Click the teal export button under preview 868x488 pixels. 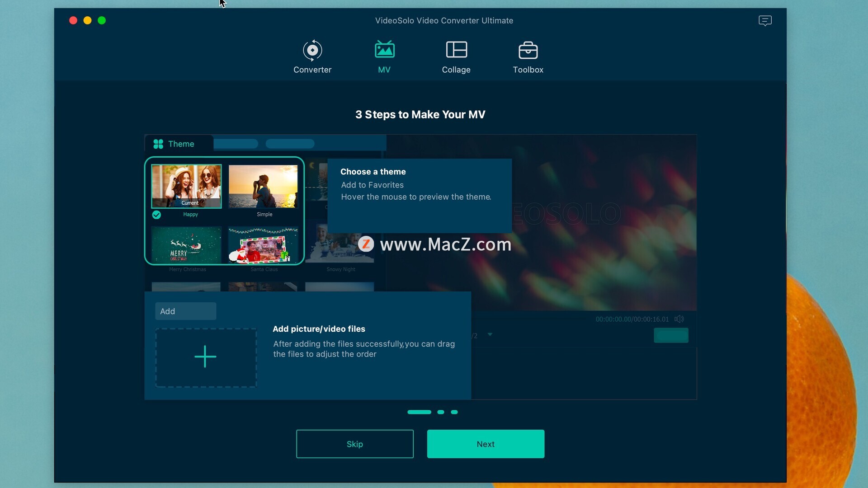tap(671, 335)
